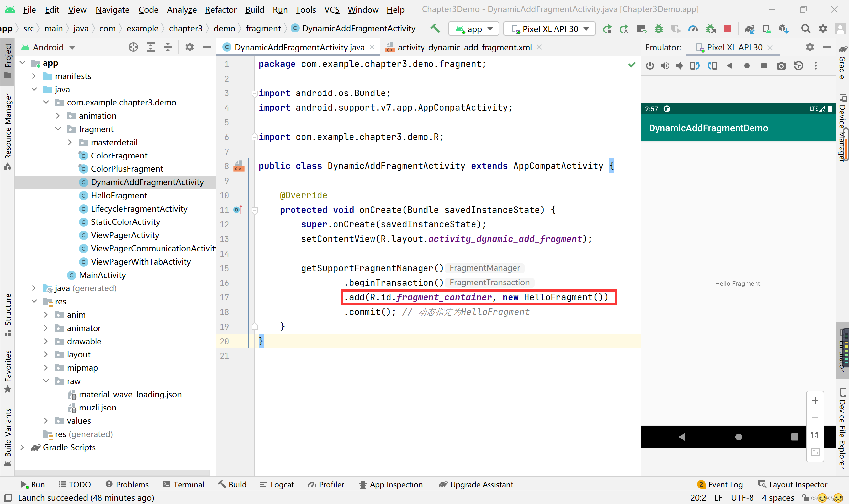
Task: Open the app run configuration dropdown
Action: click(474, 29)
